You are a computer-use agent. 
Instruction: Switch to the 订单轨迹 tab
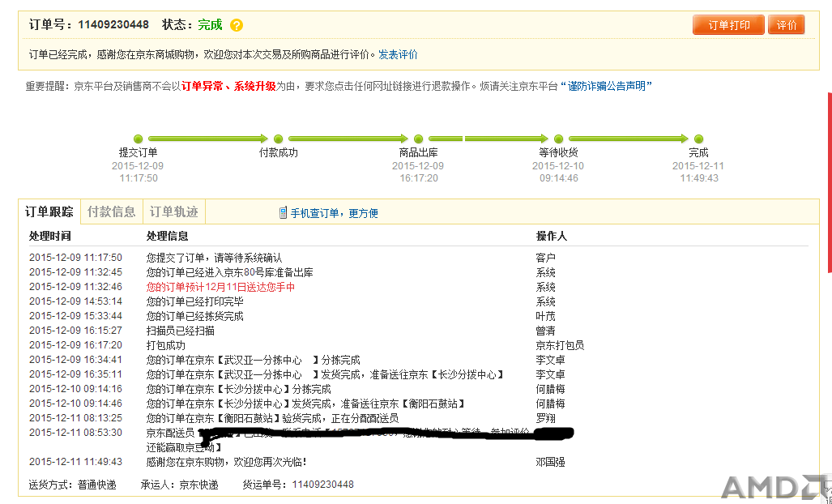(x=174, y=211)
